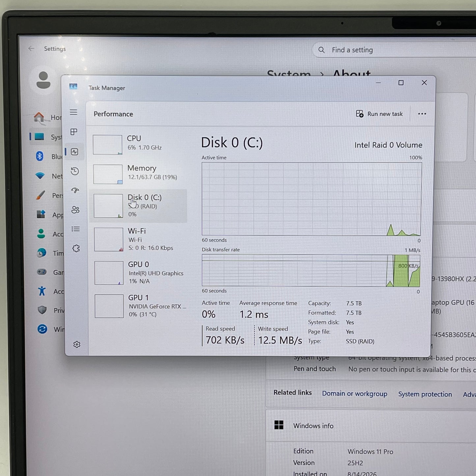The height and width of the screenshot is (476, 476).
Task: Click the Accounts person icon in Settings sidebar
Action: coord(41,234)
